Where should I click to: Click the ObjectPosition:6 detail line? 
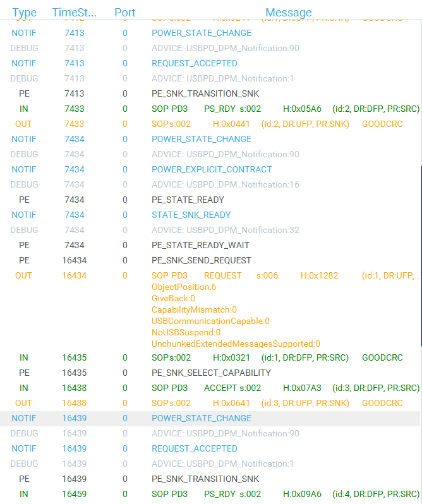tap(184, 287)
